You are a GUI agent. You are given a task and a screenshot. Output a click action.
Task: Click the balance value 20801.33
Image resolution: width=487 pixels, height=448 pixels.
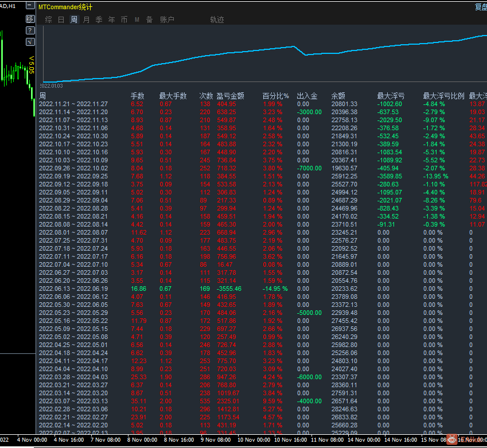tap(344, 104)
